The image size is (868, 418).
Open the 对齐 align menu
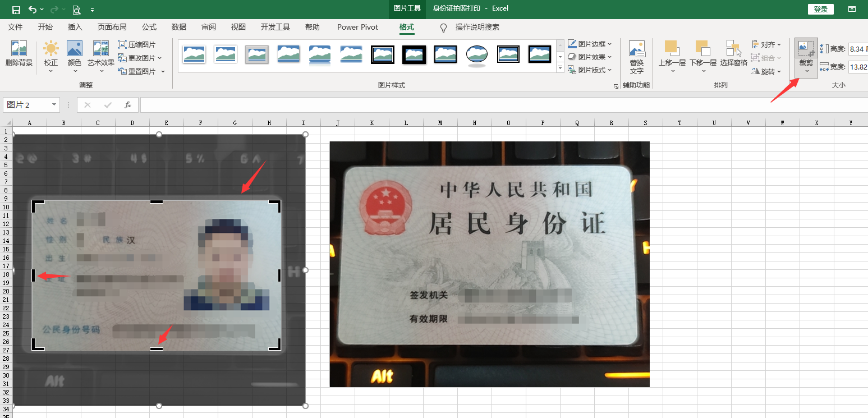[x=766, y=44]
